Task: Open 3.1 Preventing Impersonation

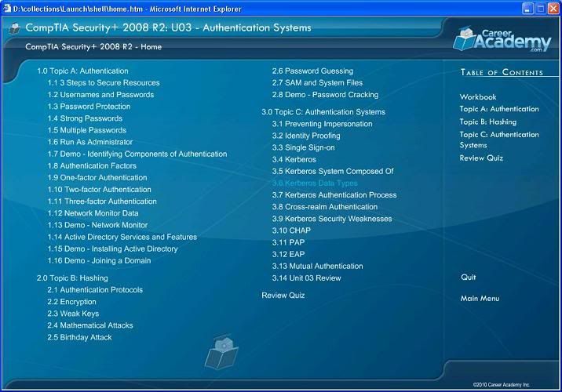Action: (323, 124)
